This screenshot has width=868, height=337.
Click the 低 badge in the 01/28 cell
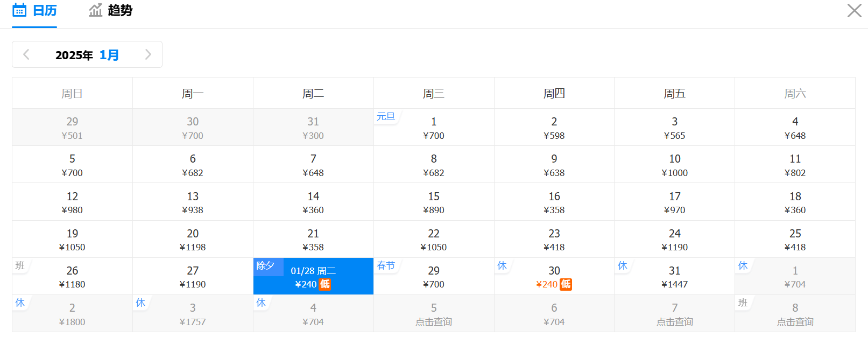click(x=325, y=284)
